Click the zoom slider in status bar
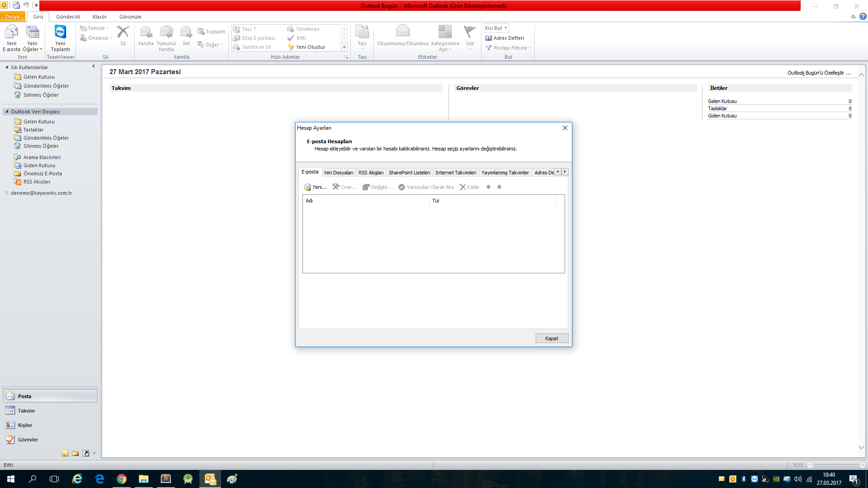This screenshot has height=488, width=868. 836,465
